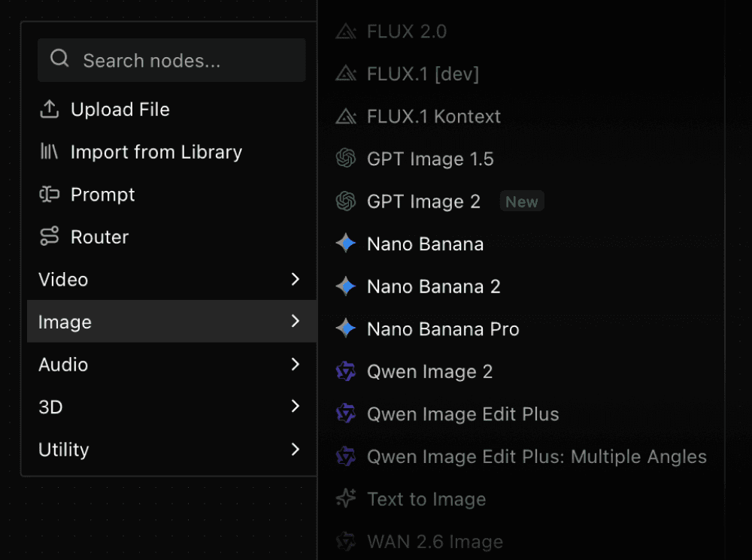Screen dimensions: 752x560
Task: Select the Nano Banana Pro model label
Action: [x=443, y=329]
